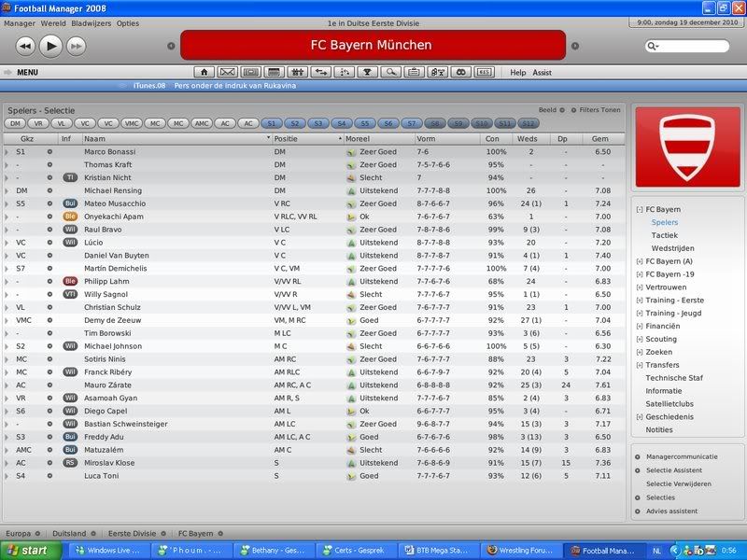747x560 pixels.
Task: Toggle the VMC position pill
Action: pyautogui.click(x=132, y=124)
